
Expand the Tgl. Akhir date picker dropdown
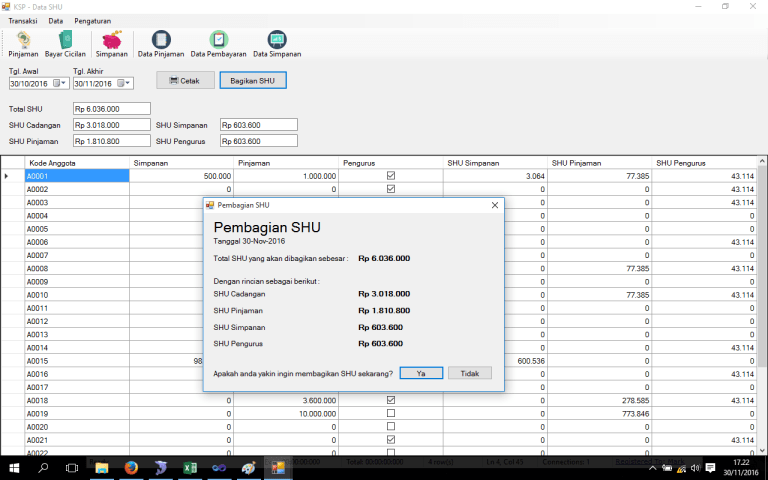pos(123,83)
